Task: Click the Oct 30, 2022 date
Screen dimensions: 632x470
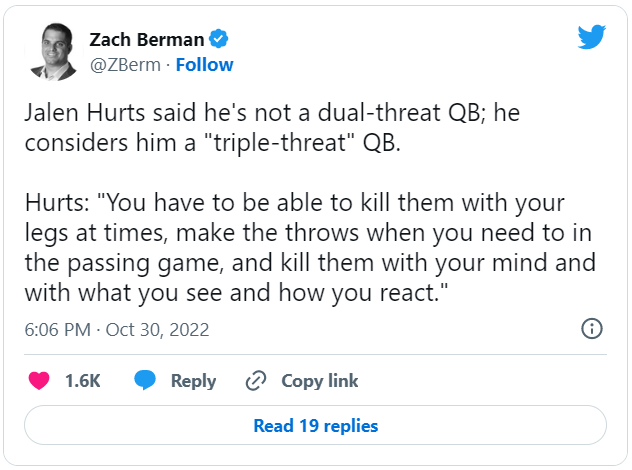Action: [x=156, y=329]
